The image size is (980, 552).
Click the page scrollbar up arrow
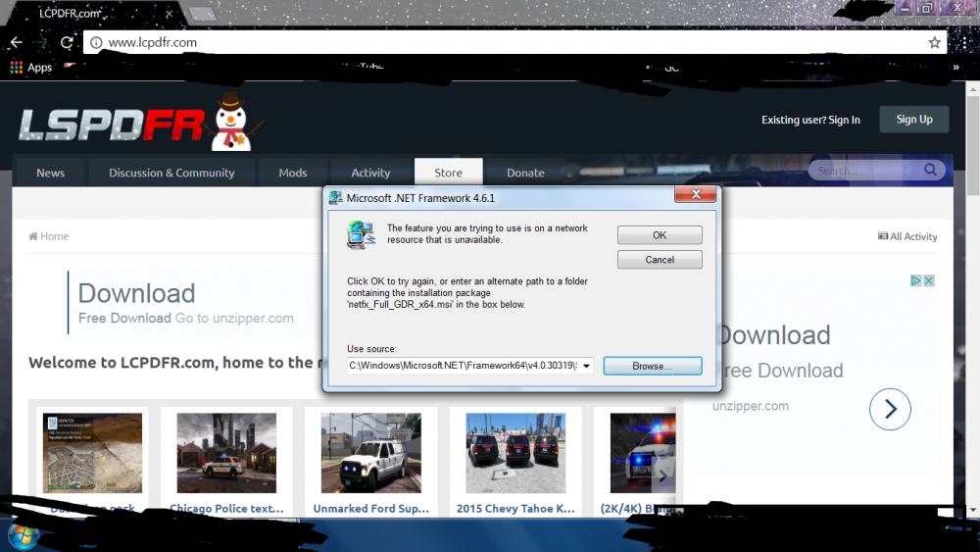click(972, 89)
